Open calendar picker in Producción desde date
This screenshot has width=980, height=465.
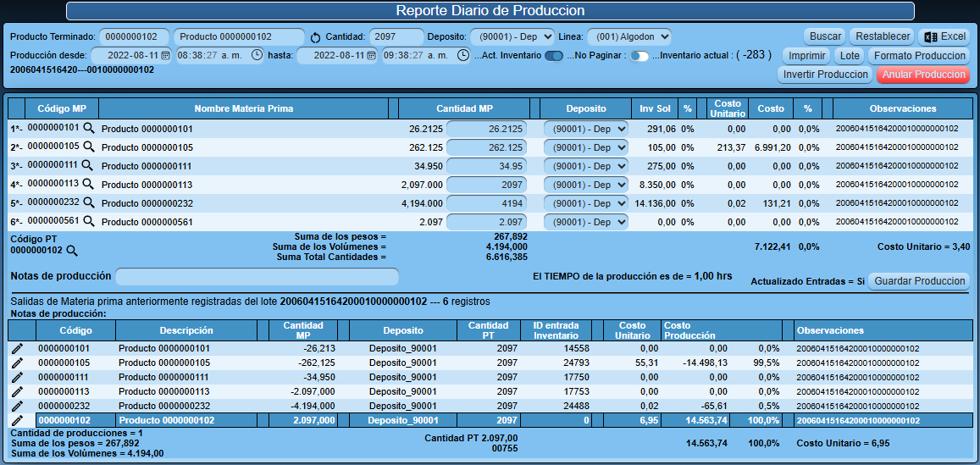[166, 55]
